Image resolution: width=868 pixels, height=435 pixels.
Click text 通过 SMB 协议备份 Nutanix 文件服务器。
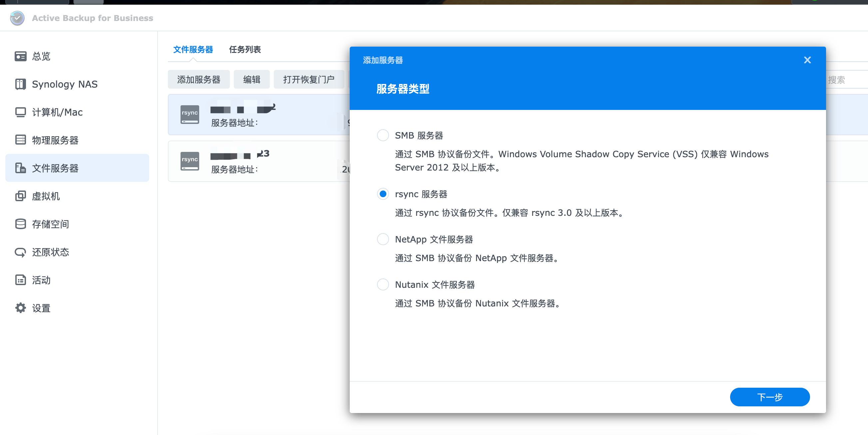478,303
